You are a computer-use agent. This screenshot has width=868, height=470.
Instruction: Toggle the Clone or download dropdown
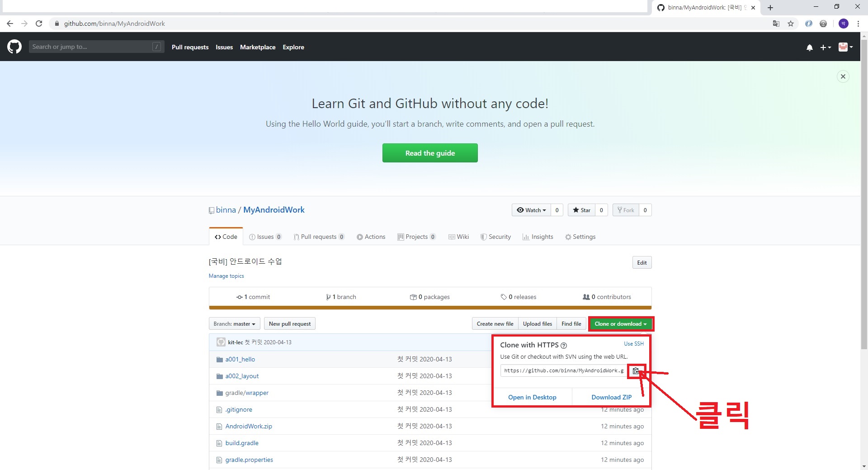point(621,324)
